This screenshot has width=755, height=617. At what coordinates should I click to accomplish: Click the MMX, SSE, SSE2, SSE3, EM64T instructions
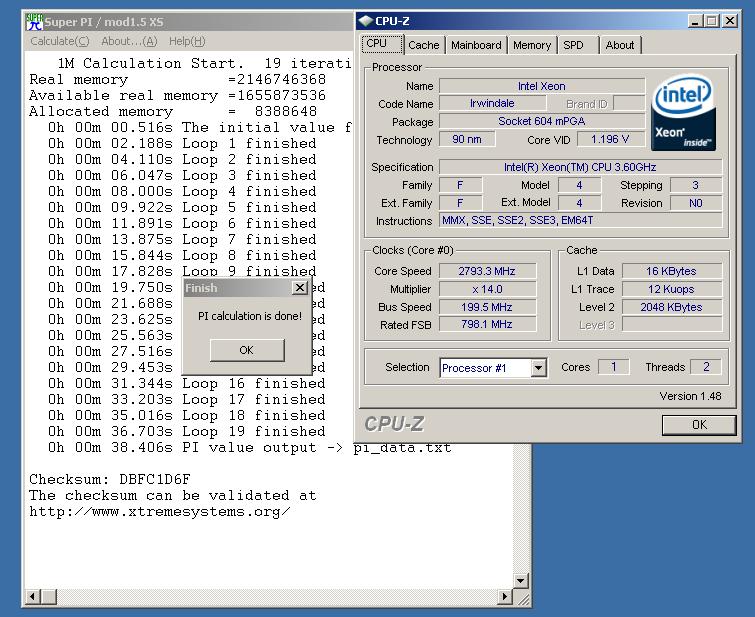tap(580, 221)
